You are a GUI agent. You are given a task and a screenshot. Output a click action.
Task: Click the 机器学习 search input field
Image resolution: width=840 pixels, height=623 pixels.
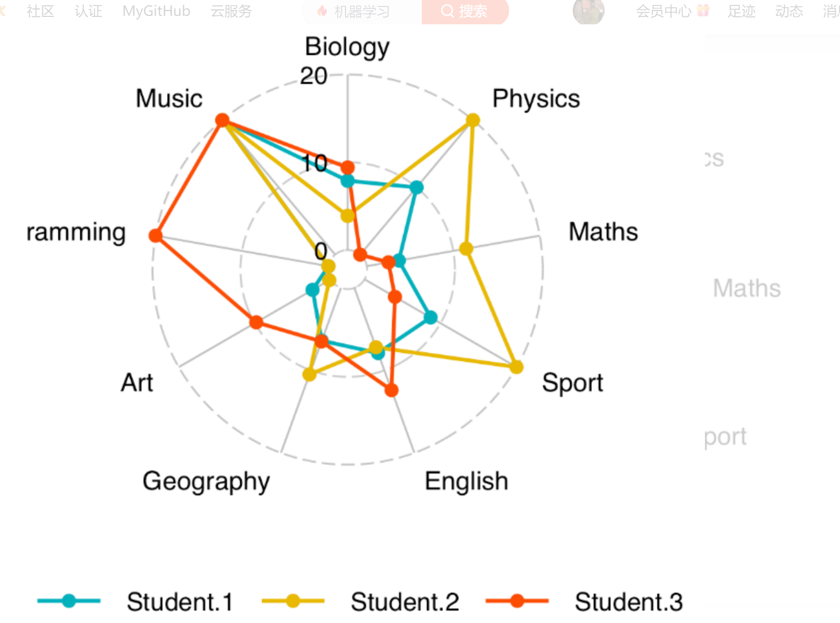(x=368, y=11)
